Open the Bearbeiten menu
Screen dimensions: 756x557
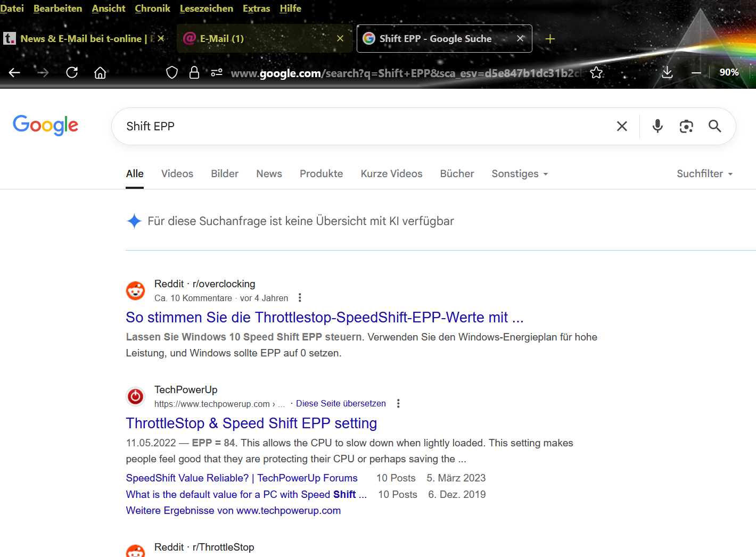(57, 9)
